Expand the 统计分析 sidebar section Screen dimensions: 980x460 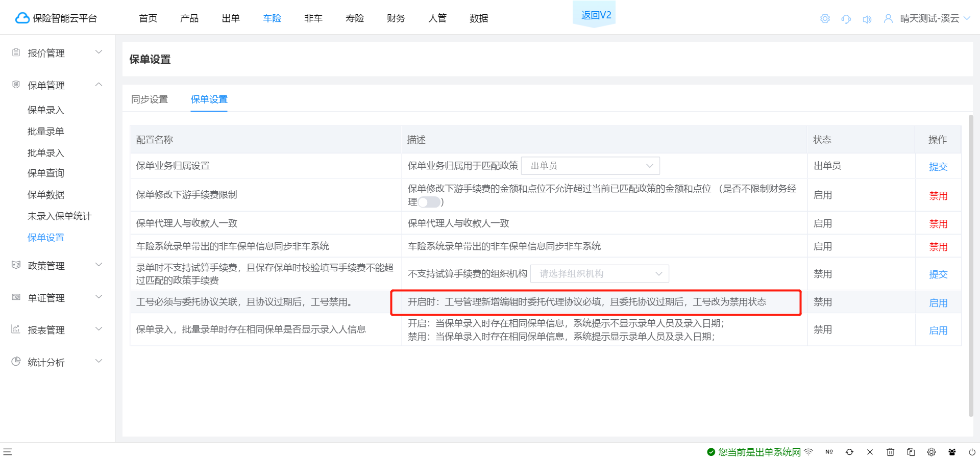[x=99, y=361]
